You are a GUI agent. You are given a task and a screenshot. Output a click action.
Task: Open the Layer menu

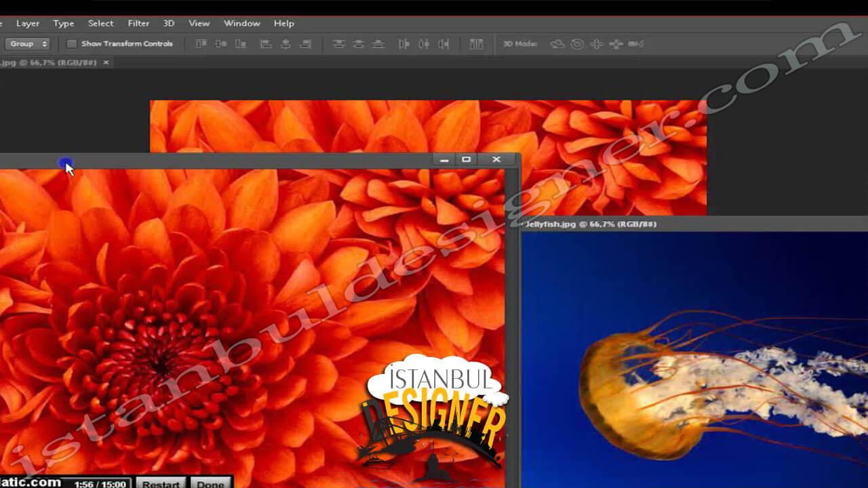[28, 23]
